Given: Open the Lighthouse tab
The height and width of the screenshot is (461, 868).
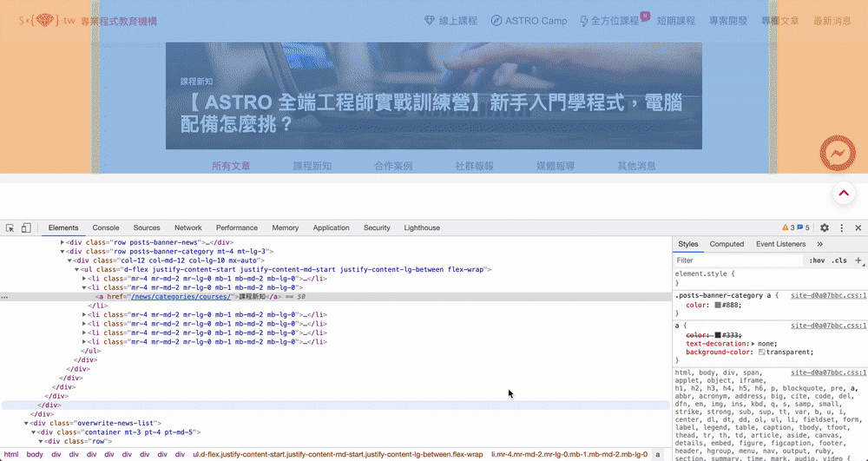Looking at the screenshot, I should [422, 228].
